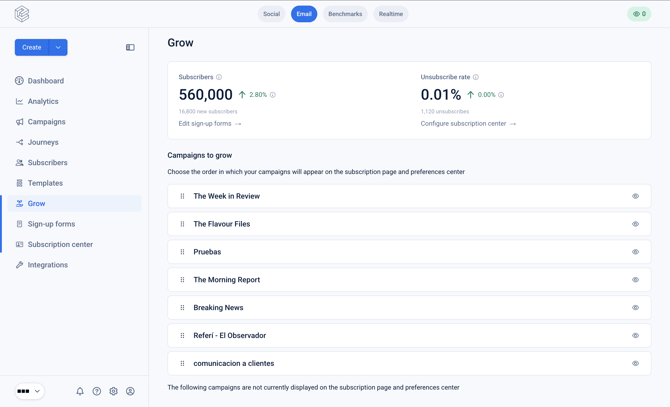
Task: Select The Week in Review campaign name
Action: click(x=226, y=196)
